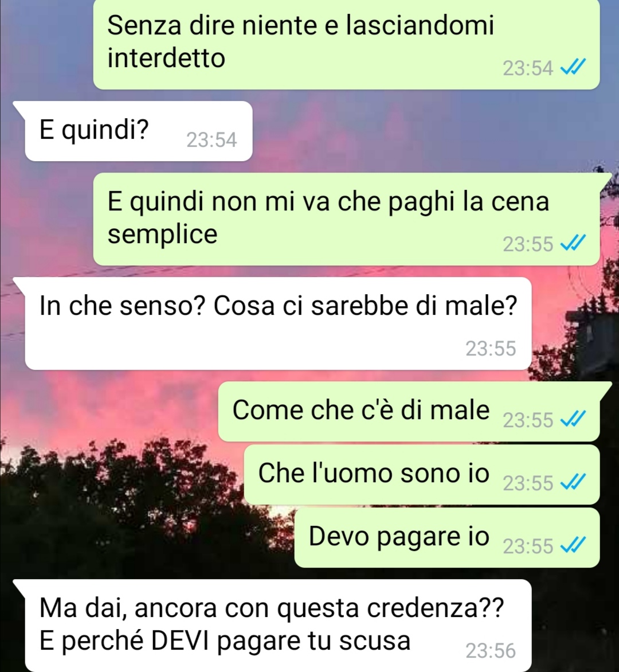Select the 'E quindi non mi va che paghi la cena' bubble
Image resolution: width=619 pixels, height=672 pixels.
coord(346,219)
